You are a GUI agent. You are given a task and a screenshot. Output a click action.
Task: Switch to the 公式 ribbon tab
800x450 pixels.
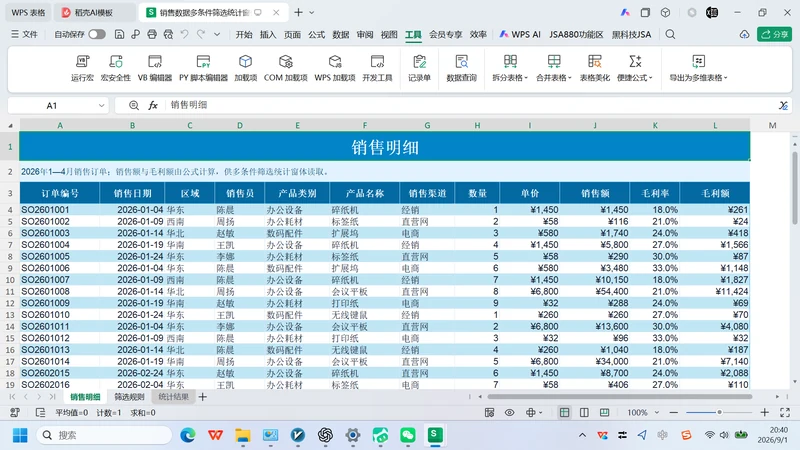tap(316, 34)
